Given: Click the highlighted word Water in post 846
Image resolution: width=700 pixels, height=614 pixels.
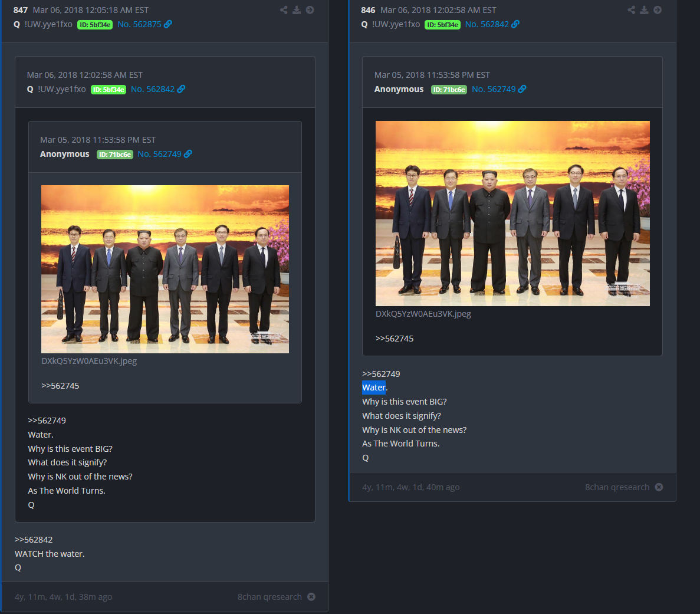Looking at the screenshot, I should tap(374, 387).
